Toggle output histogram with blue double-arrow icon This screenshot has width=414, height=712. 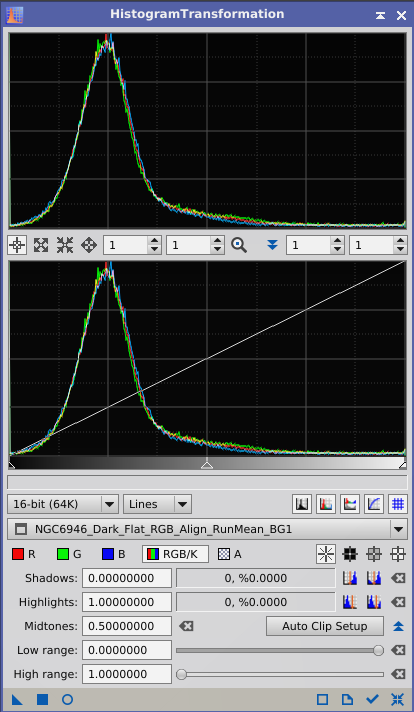click(x=272, y=245)
